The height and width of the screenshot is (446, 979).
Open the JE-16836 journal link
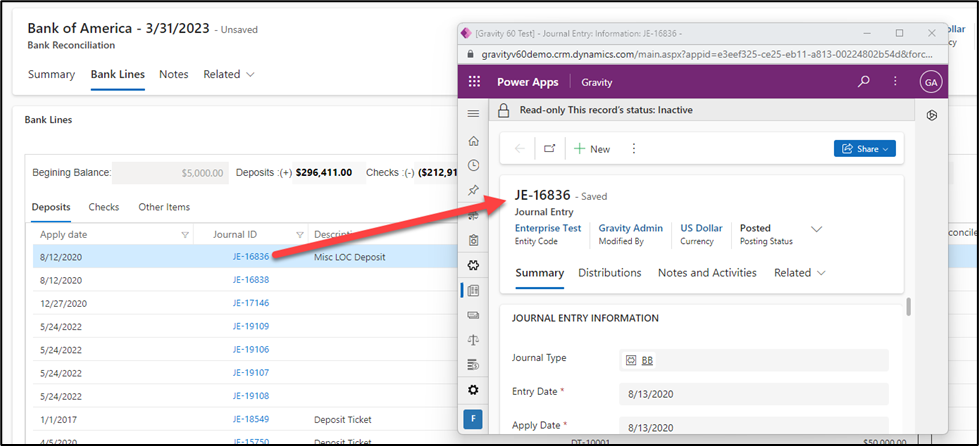tap(251, 257)
